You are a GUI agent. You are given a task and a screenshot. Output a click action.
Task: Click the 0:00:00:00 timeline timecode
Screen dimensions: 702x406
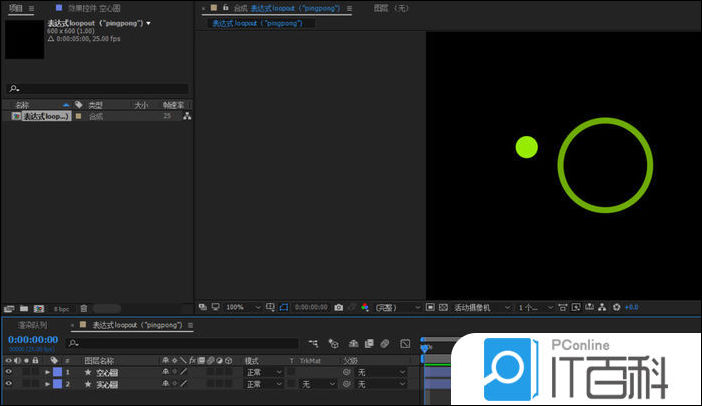coord(33,340)
